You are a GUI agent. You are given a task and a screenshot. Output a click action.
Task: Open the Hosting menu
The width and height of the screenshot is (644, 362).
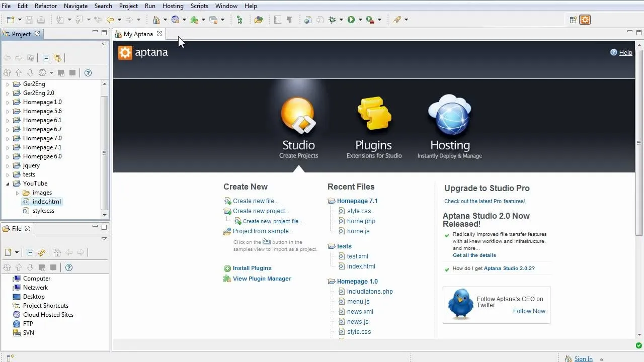[x=173, y=6]
